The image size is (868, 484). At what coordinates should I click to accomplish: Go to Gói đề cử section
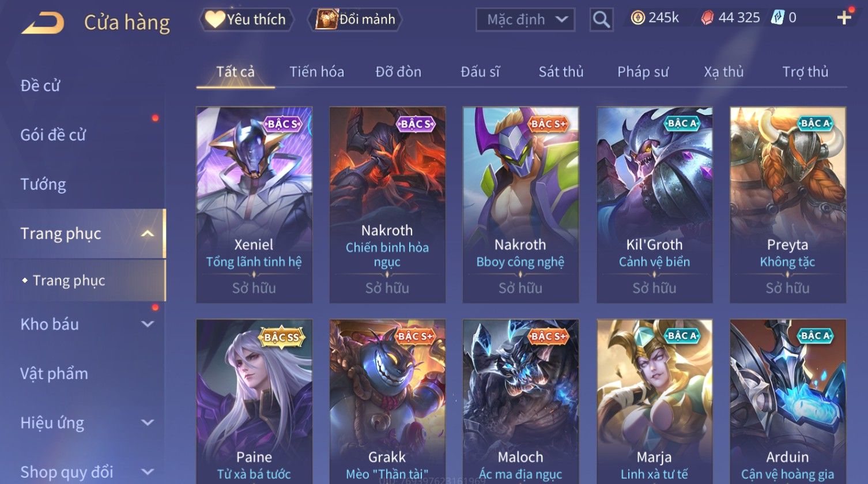(53, 135)
